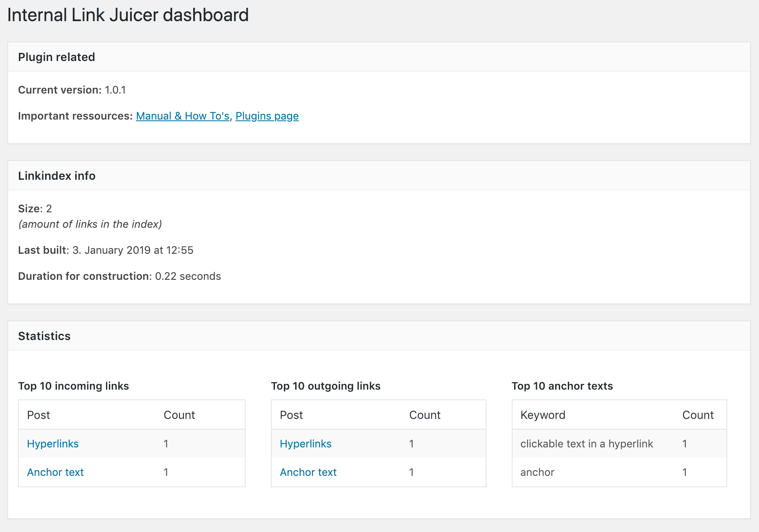Screen dimensions: 759x532
Task: Click Count column header in anchor texts table
Action: tap(698, 415)
